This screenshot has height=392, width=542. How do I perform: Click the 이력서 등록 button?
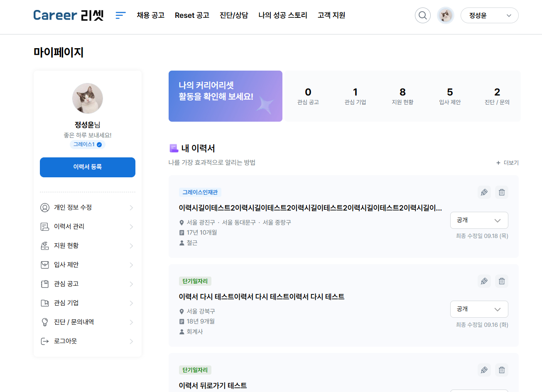click(88, 167)
